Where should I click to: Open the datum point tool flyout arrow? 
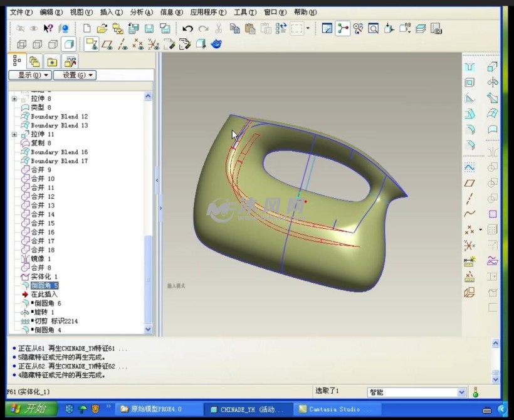[x=481, y=229]
